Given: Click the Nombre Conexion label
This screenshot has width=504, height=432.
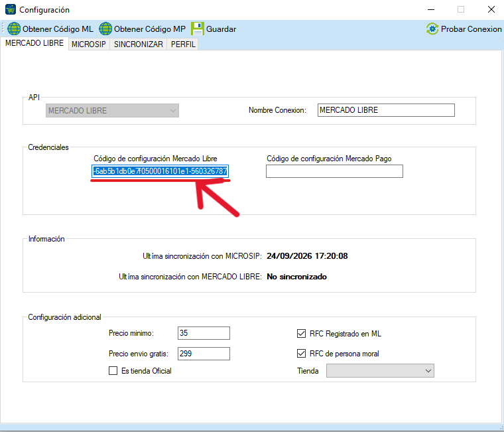Looking at the screenshot, I should 277,110.
